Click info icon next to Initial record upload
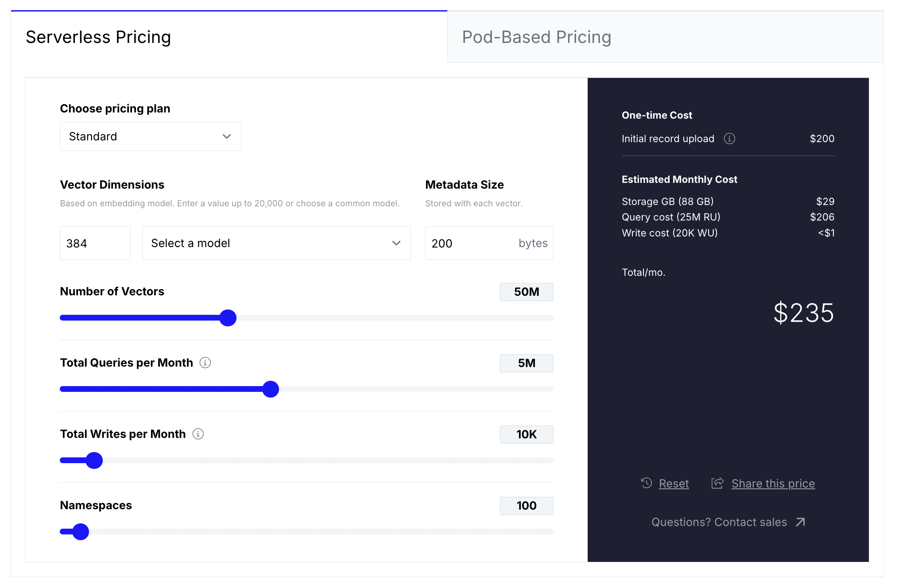This screenshot has height=588, width=899. pos(729,139)
